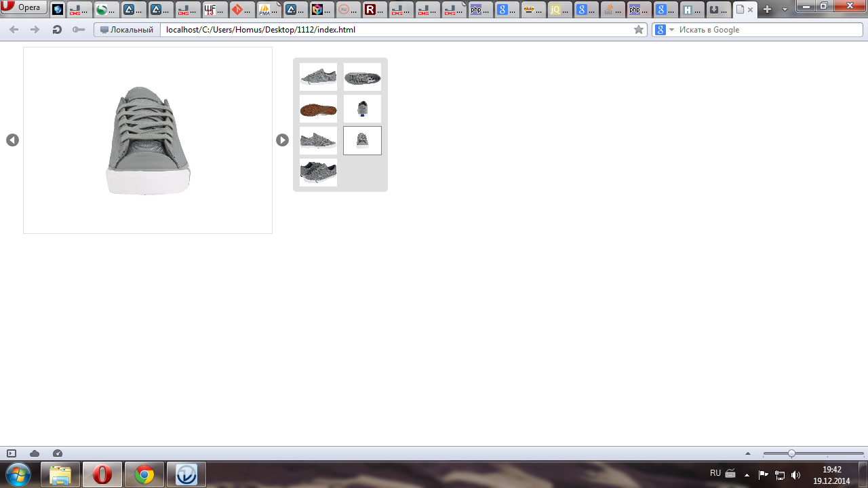Expand the tab list arrow next to new tab

click(x=785, y=9)
